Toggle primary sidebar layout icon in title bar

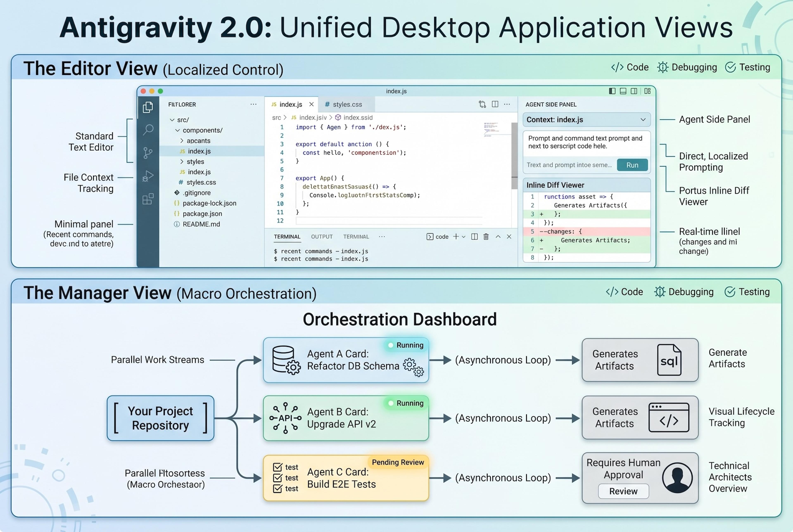click(x=612, y=91)
